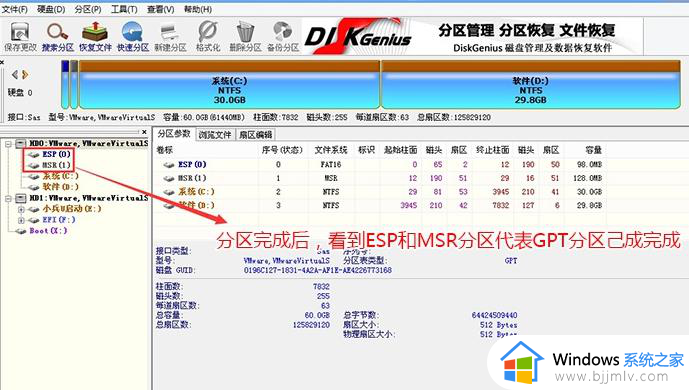Click the 删除分区 delete partition trash icon
Image resolution: width=689 pixels, height=390 pixels.
click(x=245, y=36)
